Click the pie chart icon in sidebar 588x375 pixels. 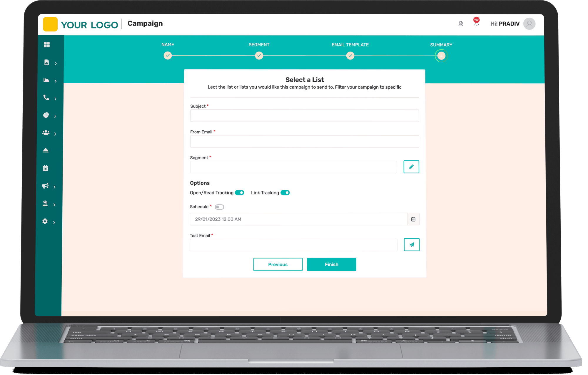(x=47, y=115)
